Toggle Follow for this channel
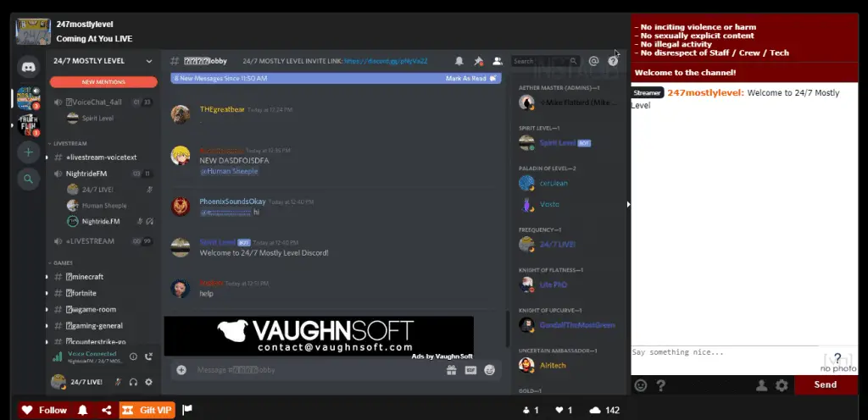868x420 pixels. (x=46, y=410)
